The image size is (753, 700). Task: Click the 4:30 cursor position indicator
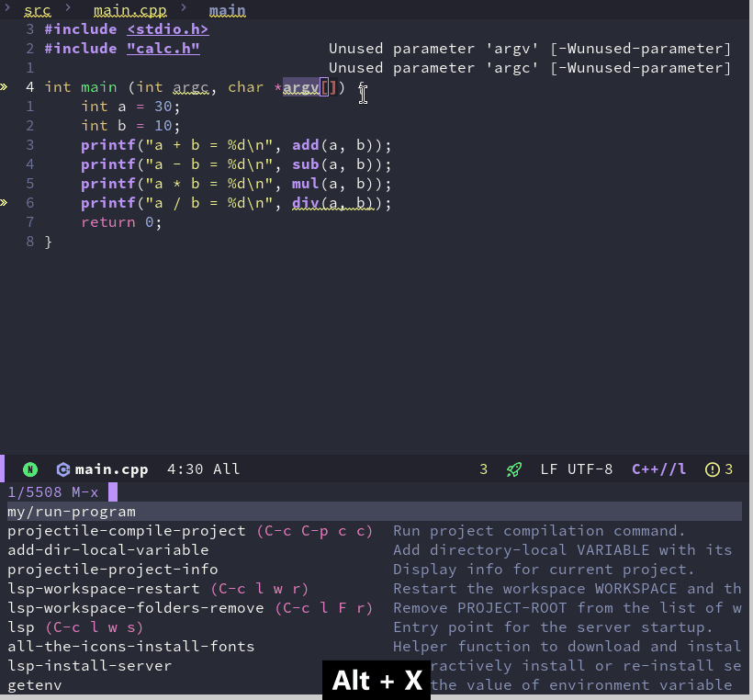(185, 469)
